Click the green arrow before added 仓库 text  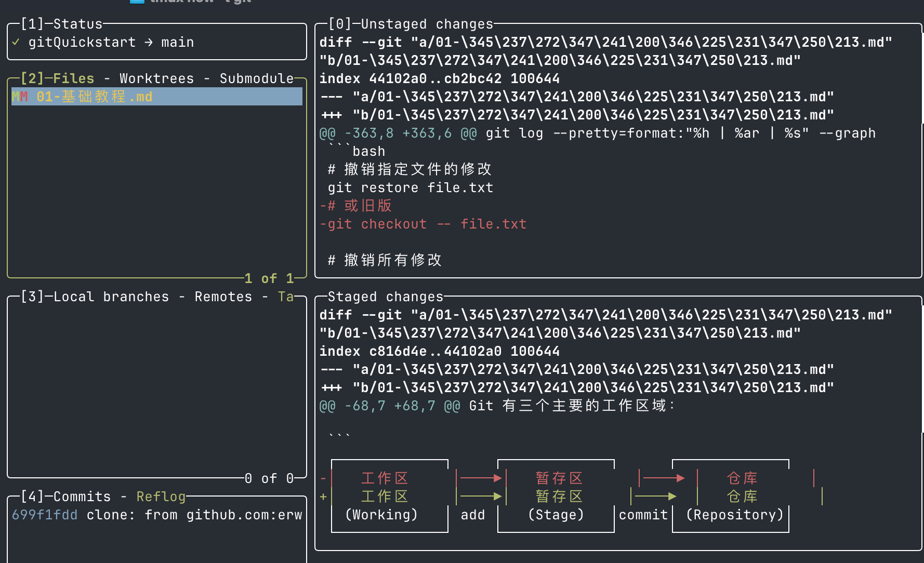coord(655,497)
